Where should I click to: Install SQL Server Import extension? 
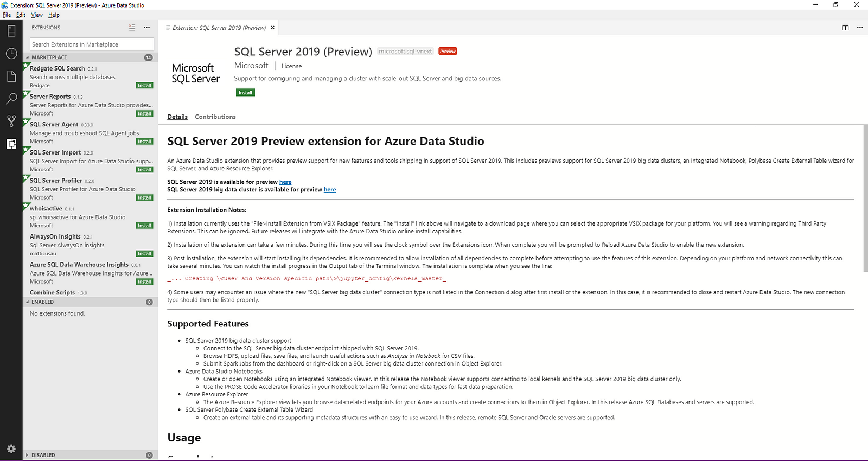tap(144, 170)
